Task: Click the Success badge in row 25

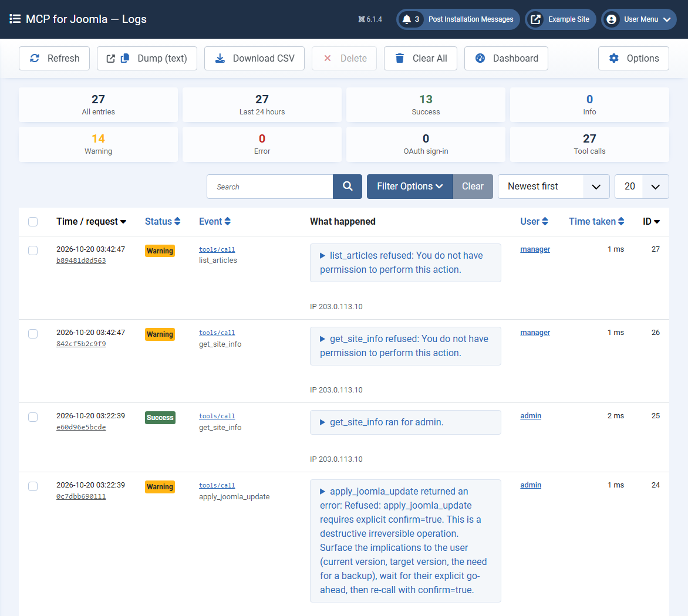Action: pos(160,417)
